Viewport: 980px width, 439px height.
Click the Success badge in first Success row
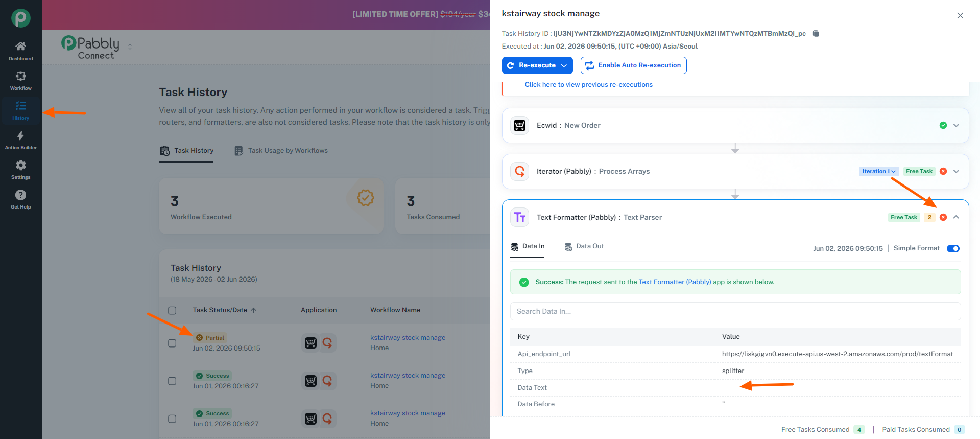(x=212, y=376)
